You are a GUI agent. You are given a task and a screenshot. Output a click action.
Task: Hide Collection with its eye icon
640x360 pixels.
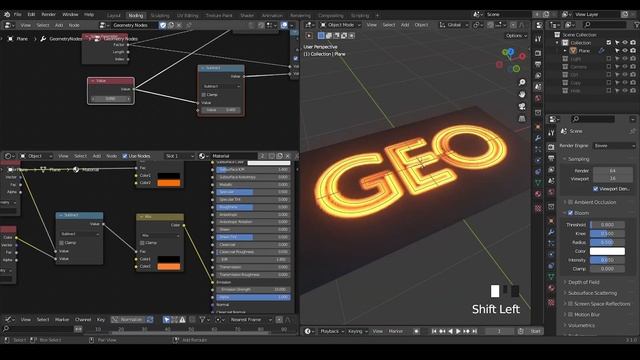pyautogui.click(x=624, y=42)
